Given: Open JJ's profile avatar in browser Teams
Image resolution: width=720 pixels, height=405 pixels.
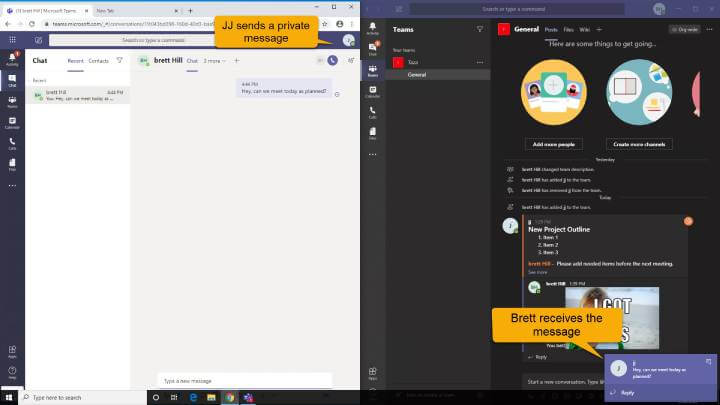Looking at the screenshot, I should click(349, 40).
